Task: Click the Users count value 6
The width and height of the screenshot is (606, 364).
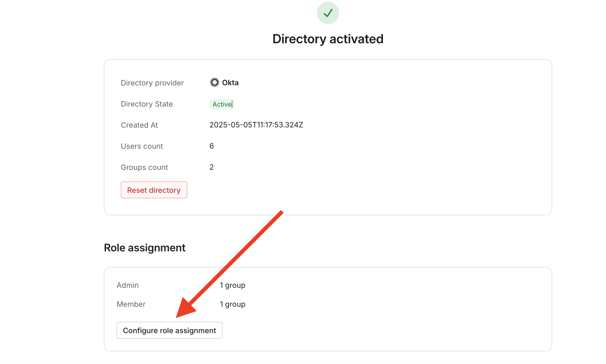Action: (211, 146)
